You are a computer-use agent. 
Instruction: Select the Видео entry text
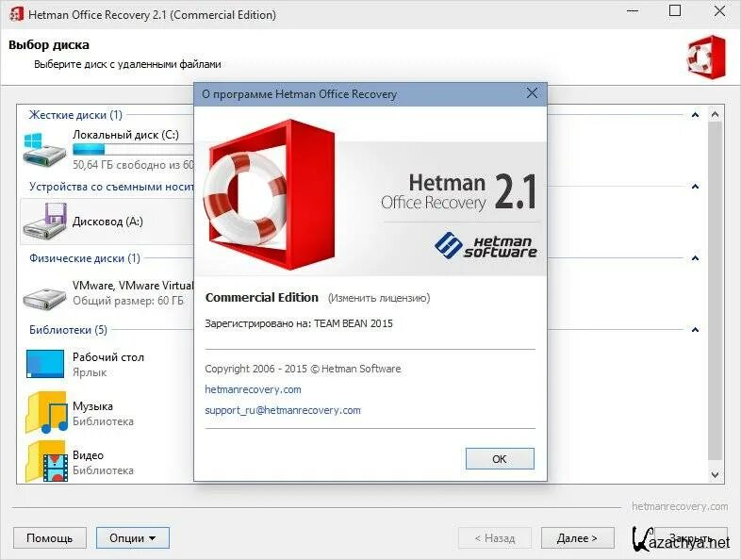(x=88, y=455)
